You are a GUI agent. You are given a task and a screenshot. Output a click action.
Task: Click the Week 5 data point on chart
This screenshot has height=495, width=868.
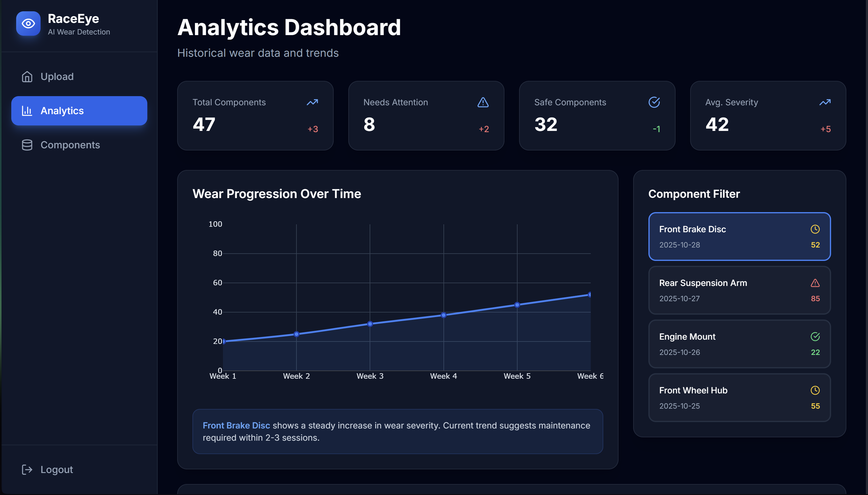517,305
